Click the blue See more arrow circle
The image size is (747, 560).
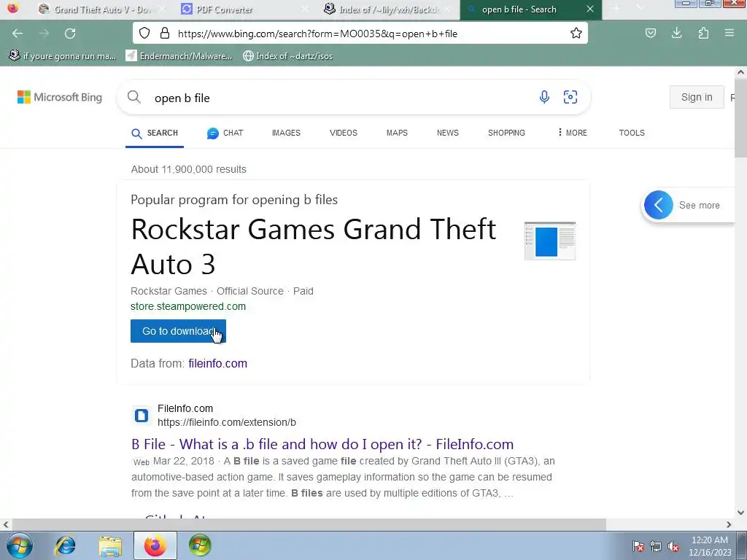tap(659, 205)
